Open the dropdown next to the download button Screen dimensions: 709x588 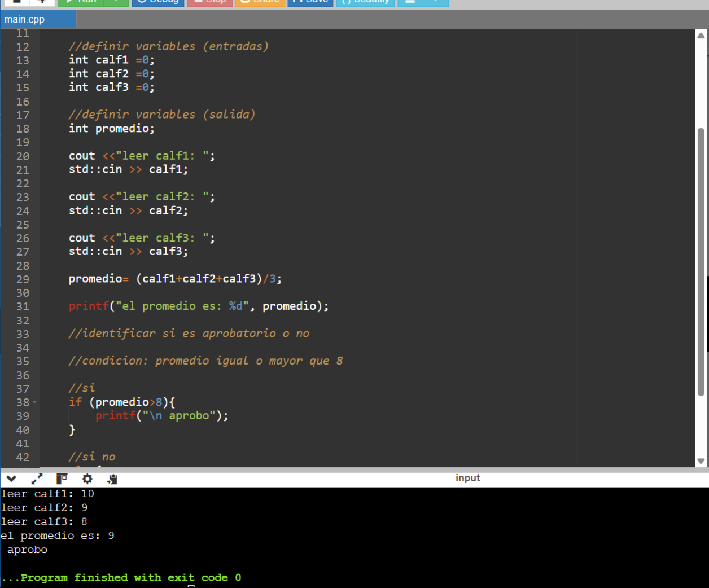coord(436,2)
